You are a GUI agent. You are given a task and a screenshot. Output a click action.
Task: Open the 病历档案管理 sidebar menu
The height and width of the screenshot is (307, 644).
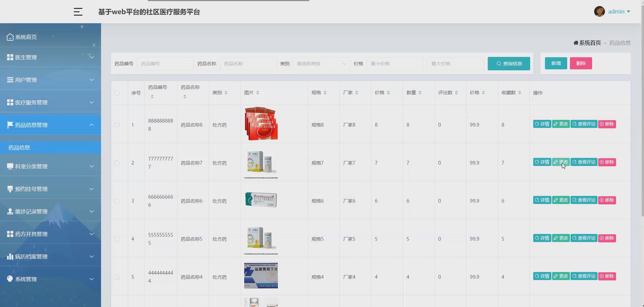point(51,257)
